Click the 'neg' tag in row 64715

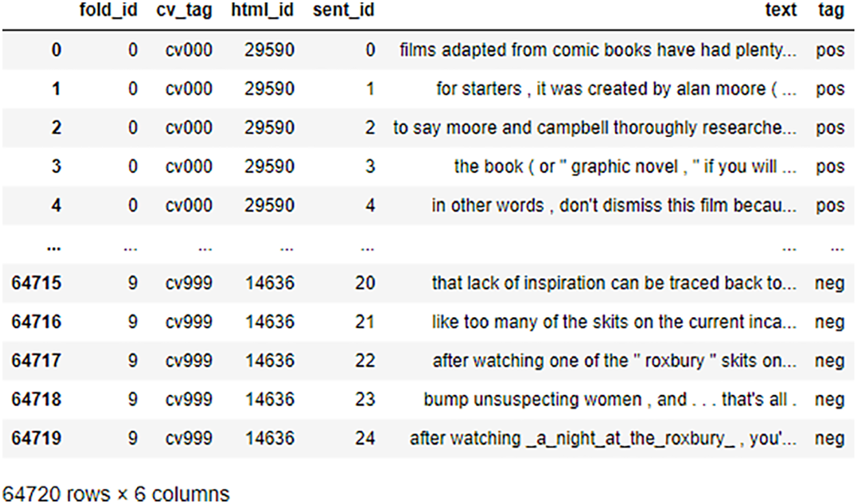tap(830, 283)
